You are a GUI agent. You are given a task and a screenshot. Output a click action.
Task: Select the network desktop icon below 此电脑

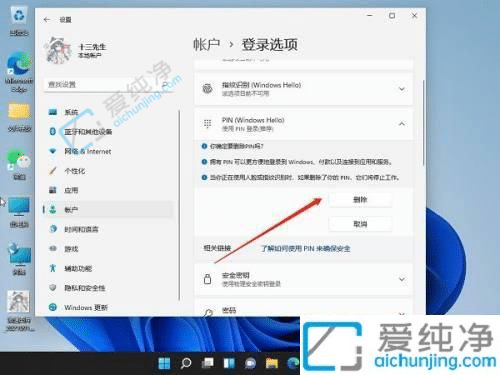[19, 259]
